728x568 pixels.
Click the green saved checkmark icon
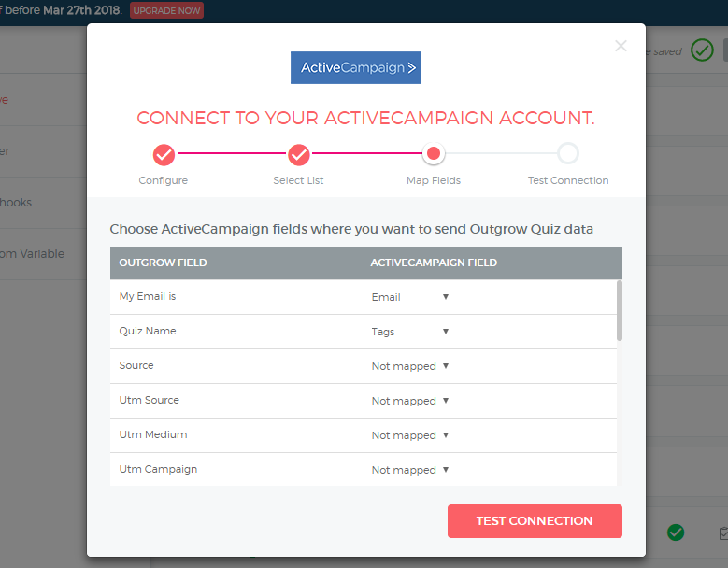(x=702, y=50)
